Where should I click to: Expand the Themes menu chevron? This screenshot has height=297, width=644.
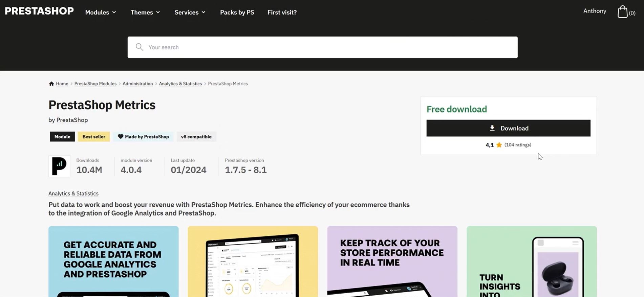pyautogui.click(x=158, y=12)
